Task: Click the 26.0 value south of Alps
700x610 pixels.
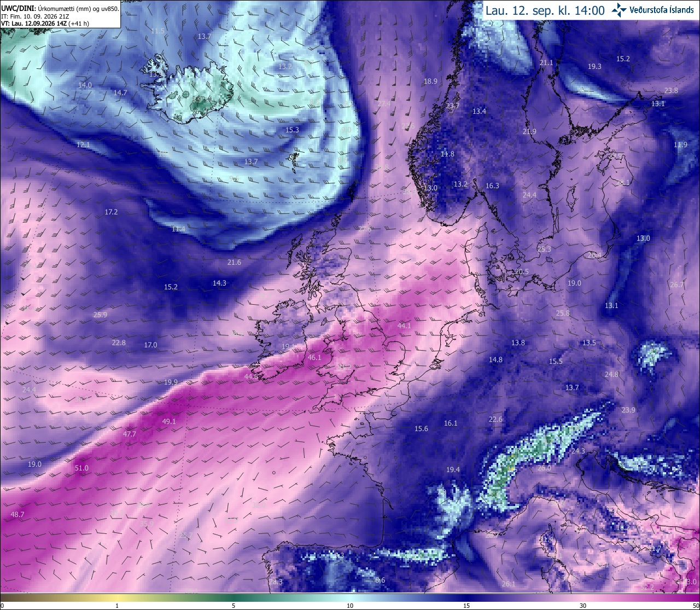Action: tap(544, 468)
